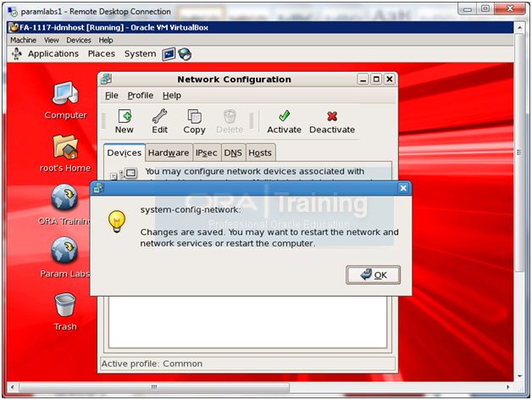Click the network devices icon beside description
The width and height of the screenshot is (532, 400).
click(125, 174)
